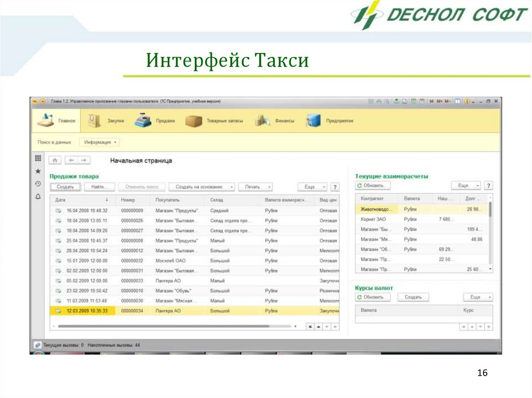Switch to the Финансы section
532x398 pixels.
point(275,121)
